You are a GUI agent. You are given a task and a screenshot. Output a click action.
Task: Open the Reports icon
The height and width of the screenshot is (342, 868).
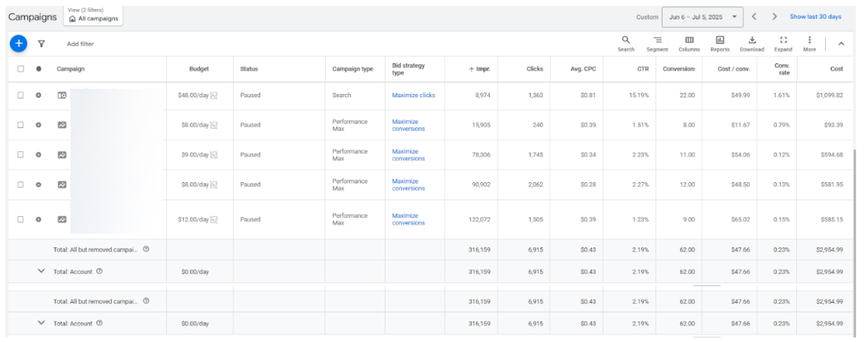click(x=720, y=44)
